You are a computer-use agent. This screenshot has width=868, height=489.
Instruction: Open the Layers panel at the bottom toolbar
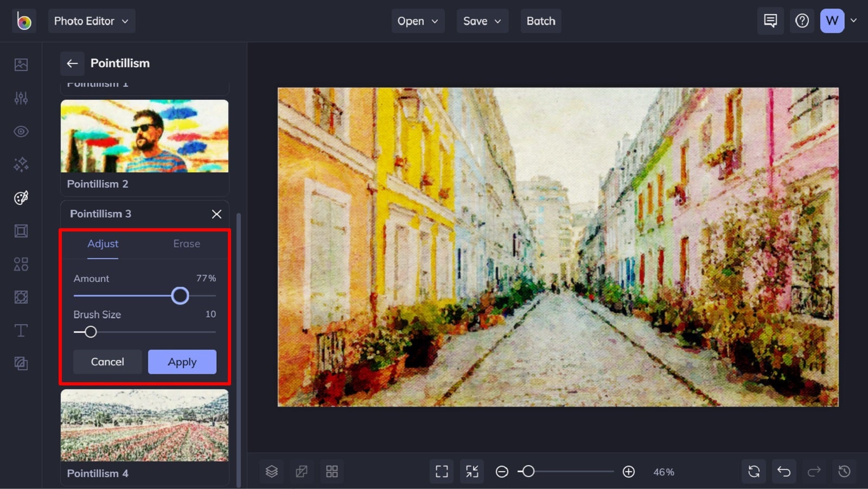click(271, 471)
